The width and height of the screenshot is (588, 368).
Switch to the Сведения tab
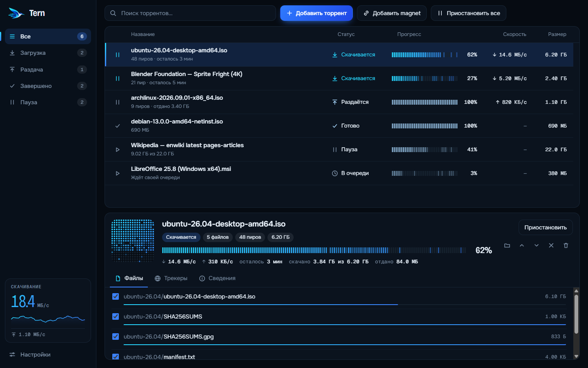[x=217, y=278]
